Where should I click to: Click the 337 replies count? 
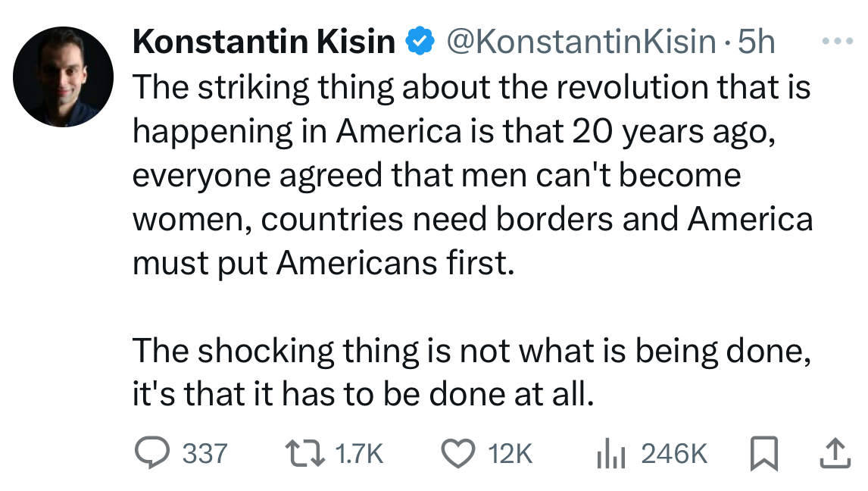point(205,454)
